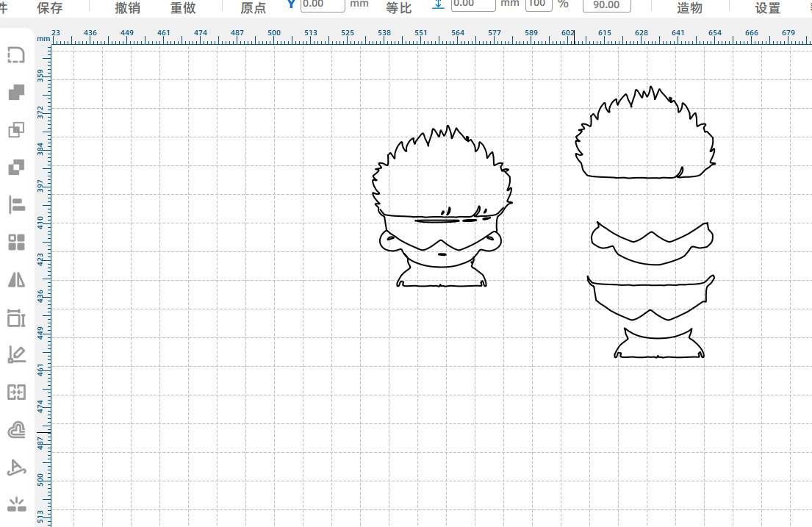Click the burst break-apart icon at bottom
Screen dimensions: 812x527
tap(16, 504)
